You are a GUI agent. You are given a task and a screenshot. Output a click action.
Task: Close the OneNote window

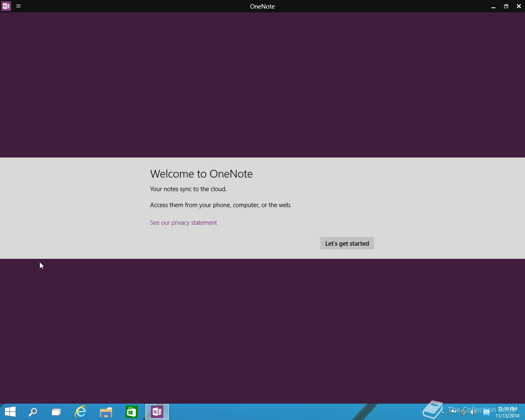pos(519,6)
